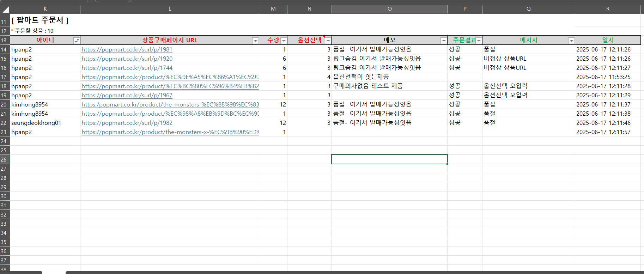This screenshot has height=274, width=644.
Task: Open the 메모 column filter arrow
Action: (x=444, y=41)
